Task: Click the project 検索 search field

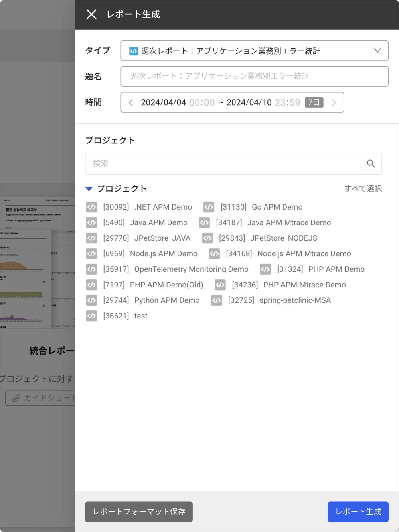Action: pyautogui.click(x=233, y=163)
